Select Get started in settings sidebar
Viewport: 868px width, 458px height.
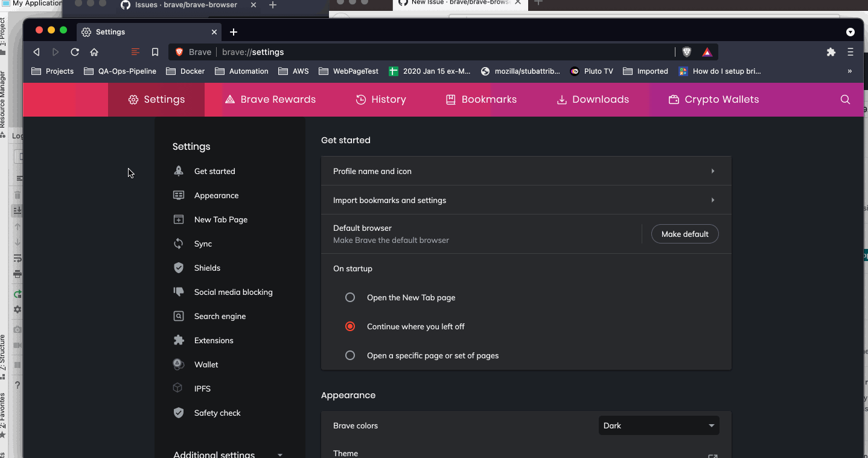[204, 171]
